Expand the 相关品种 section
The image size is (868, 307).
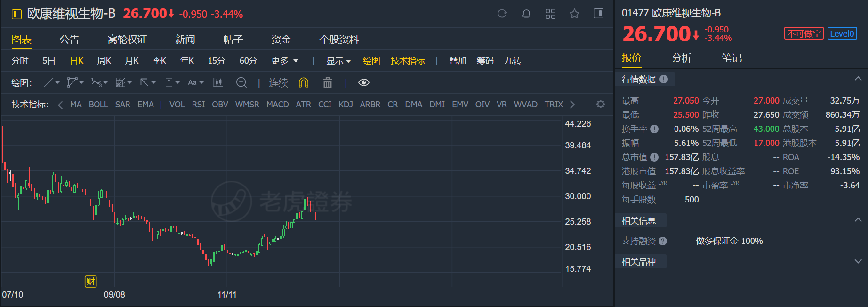pyautogui.click(x=858, y=261)
